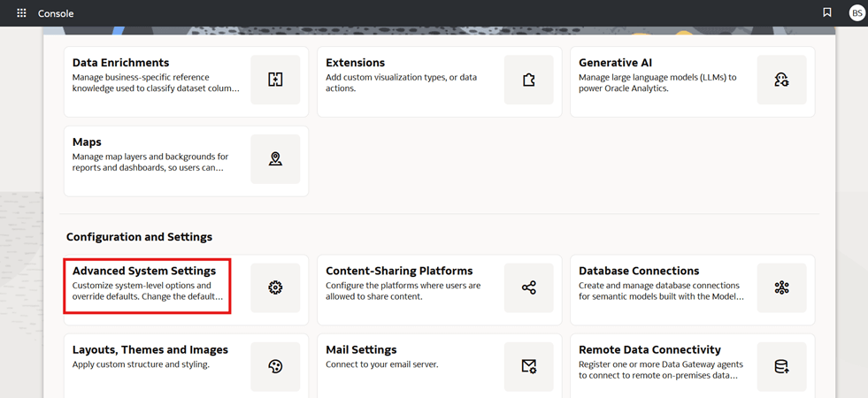This screenshot has width=868, height=398.
Task: Click the Console title in header
Action: [56, 13]
